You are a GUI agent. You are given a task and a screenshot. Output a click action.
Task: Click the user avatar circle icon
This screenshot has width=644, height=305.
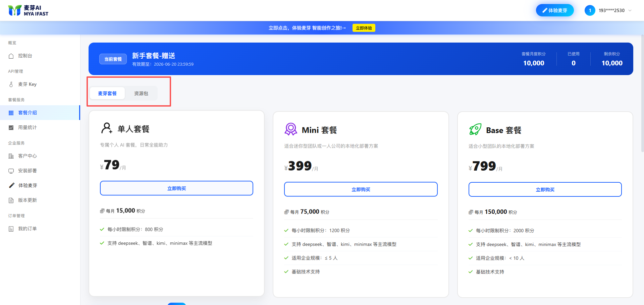590,10
